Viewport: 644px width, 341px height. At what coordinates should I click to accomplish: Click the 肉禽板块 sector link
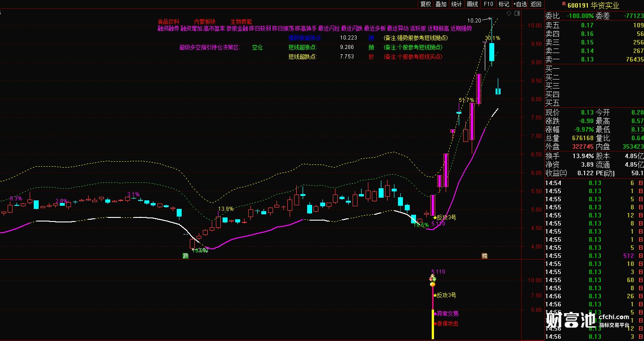pos(205,22)
